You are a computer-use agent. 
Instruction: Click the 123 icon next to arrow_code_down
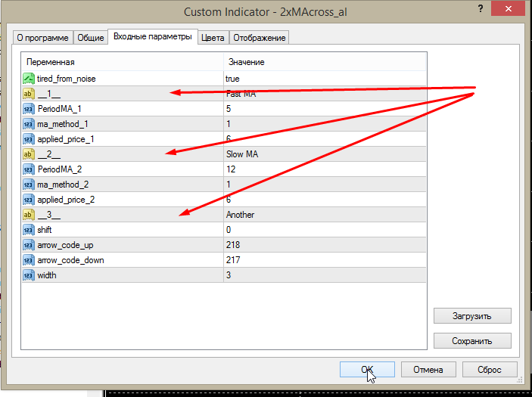click(29, 260)
